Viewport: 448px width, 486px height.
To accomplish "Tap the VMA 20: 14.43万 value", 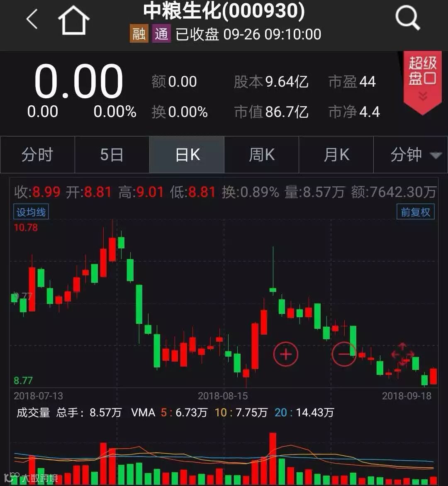I will (304, 413).
